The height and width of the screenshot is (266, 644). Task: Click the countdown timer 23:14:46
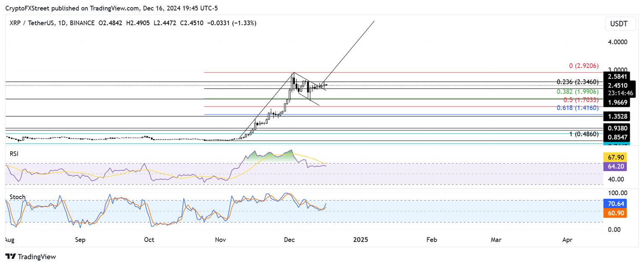[620, 93]
